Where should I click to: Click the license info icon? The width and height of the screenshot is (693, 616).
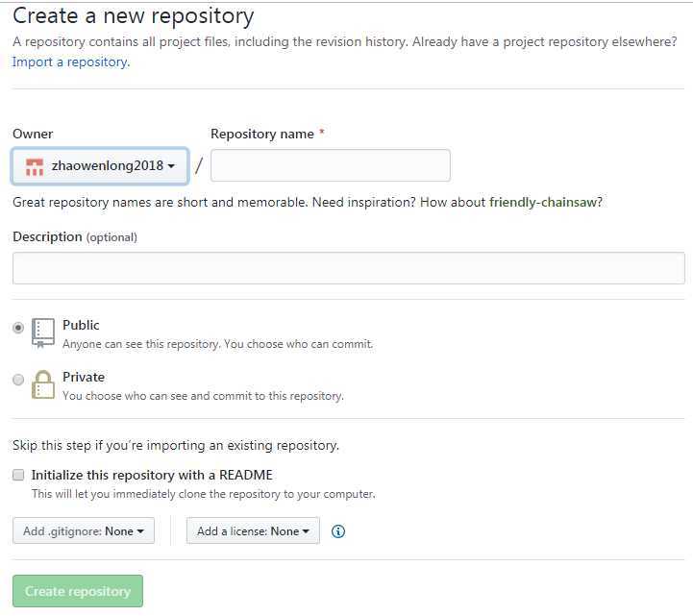(338, 531)
